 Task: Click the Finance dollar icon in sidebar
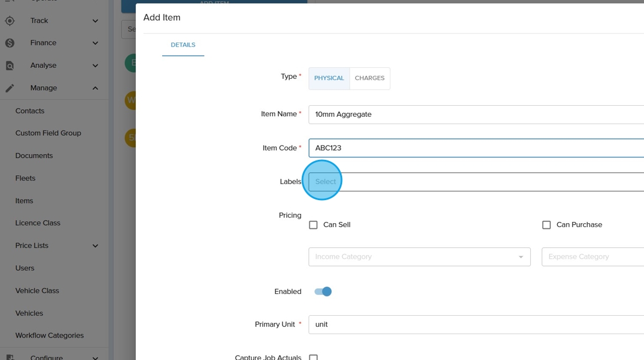tap(10, 43)
